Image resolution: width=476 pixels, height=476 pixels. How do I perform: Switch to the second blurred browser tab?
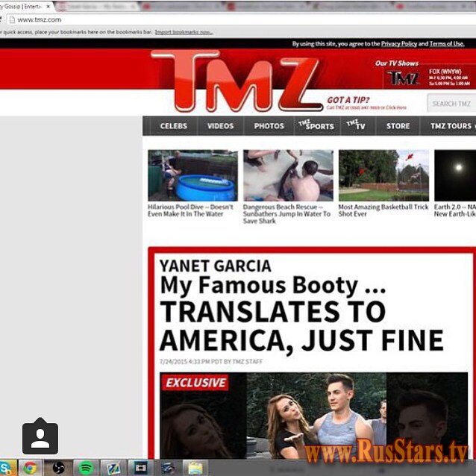coord(97,7)
